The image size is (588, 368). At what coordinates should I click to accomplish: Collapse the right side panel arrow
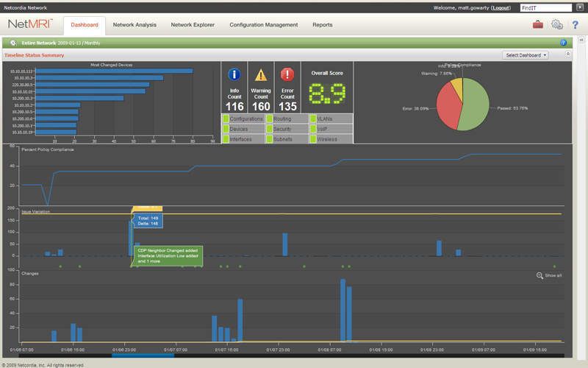click(x=581, y=40)
